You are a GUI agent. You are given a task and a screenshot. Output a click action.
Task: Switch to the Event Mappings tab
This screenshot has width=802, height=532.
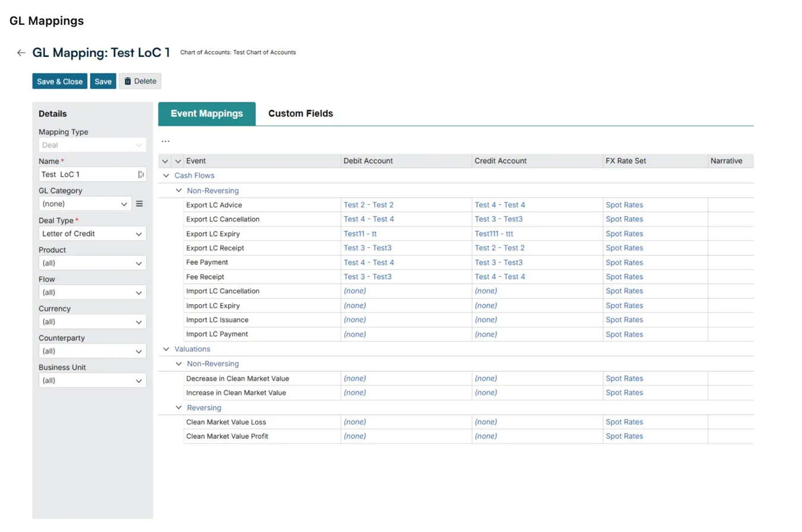[x=207, y=113]
